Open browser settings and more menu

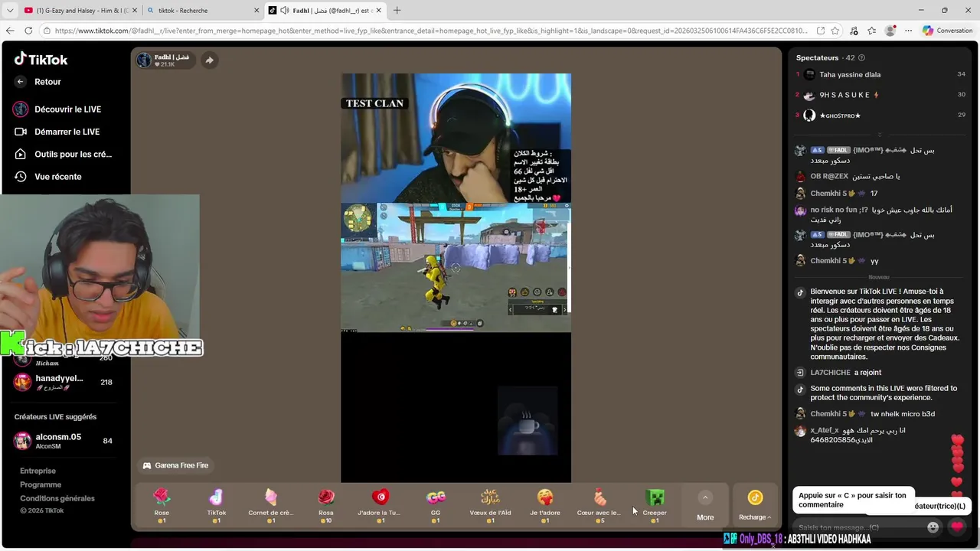907,31
